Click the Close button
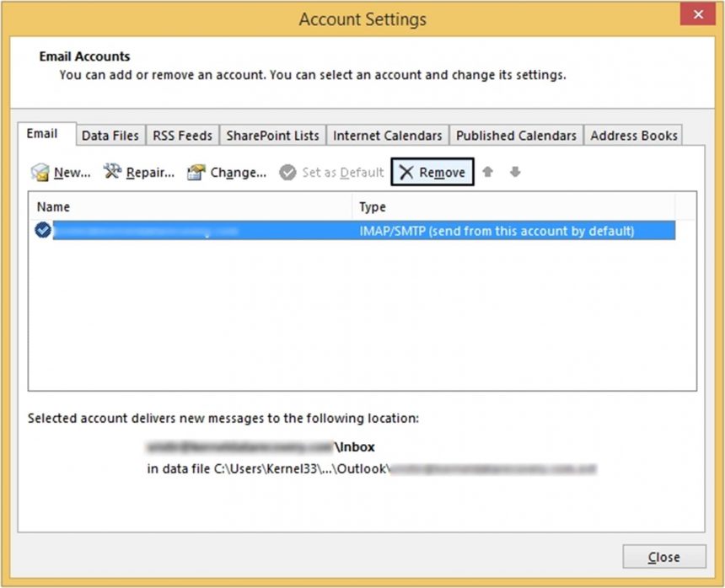The width and height of the screenshot is (725, 588). (664, 557)
